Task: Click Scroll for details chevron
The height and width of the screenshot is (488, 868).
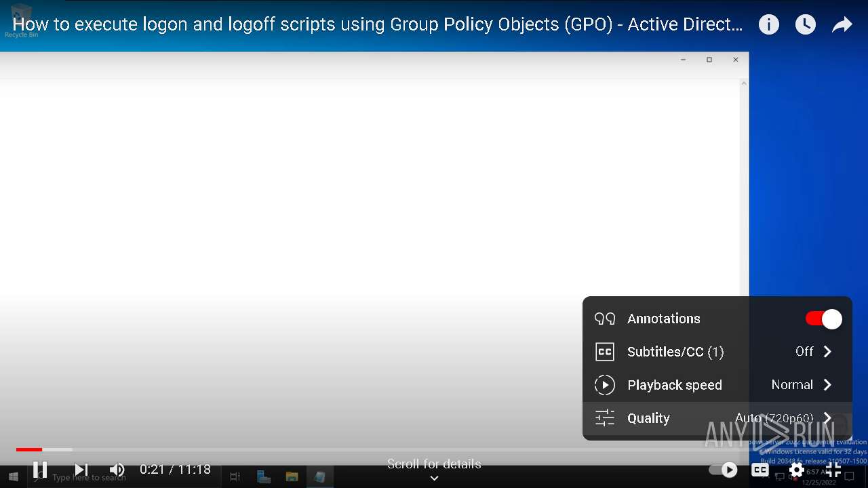Action: 434,478
